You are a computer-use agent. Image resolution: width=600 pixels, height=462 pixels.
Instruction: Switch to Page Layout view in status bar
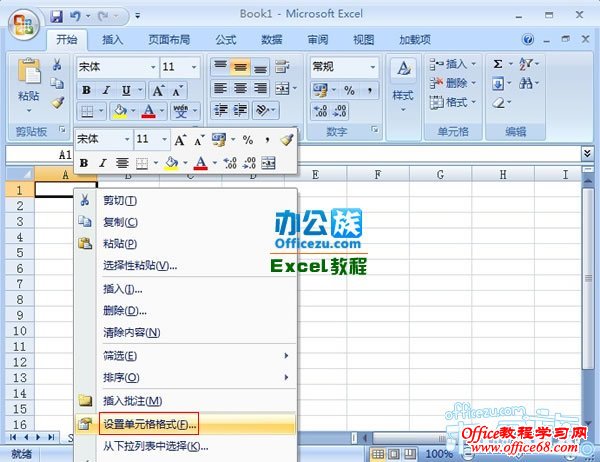394,454
